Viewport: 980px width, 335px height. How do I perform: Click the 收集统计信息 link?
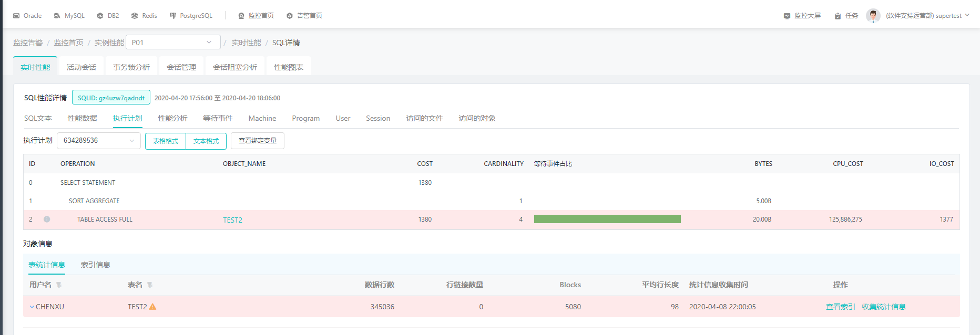coord(884,307)
